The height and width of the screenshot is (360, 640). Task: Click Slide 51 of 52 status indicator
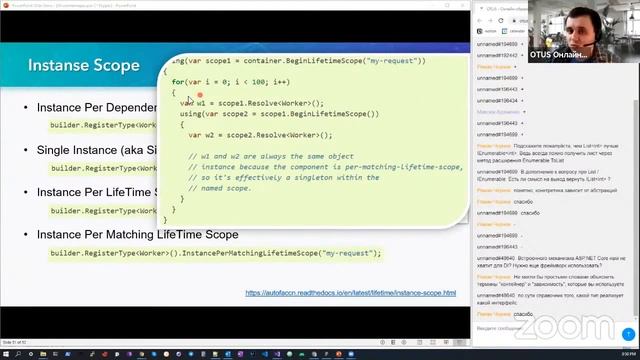click(14, 342)
